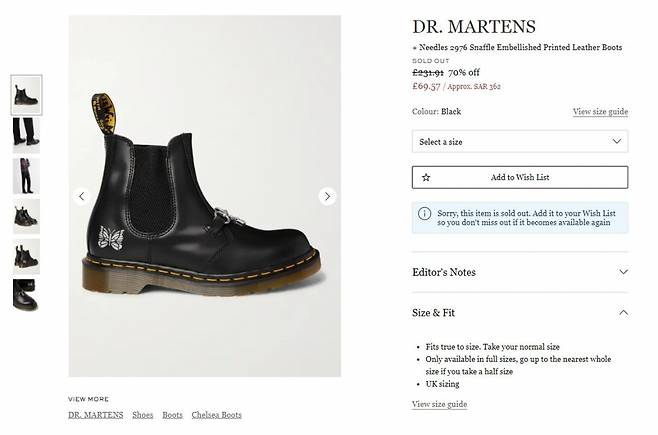Add the boots to Wish List
The width and height of the screenshot is (658, 435).
520,177
